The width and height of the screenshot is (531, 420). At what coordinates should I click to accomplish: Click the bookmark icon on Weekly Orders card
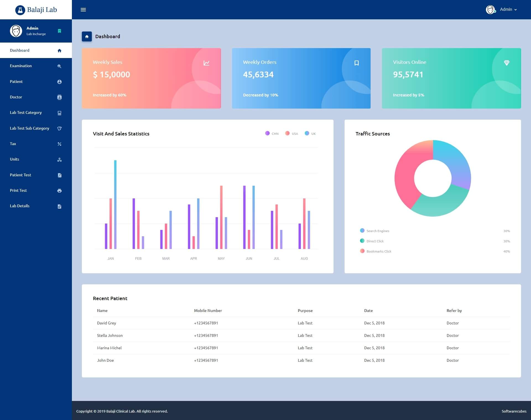point(356,63)
